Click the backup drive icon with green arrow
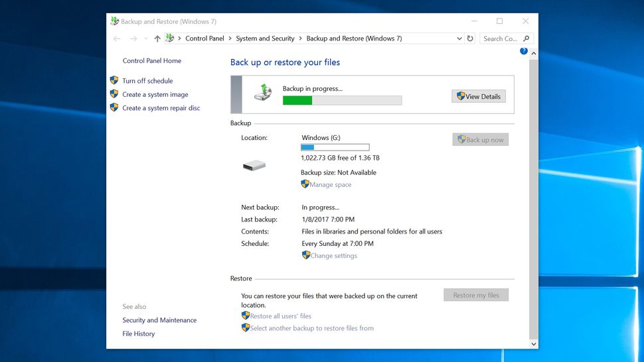The width and height of the screenshot is (644, 362). click(263, 92)
